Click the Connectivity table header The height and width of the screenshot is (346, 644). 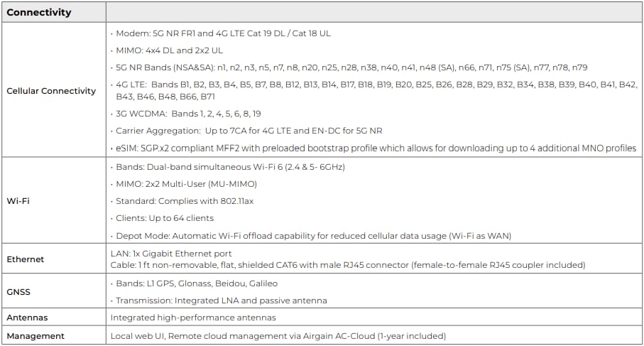(x=39, y=12)
